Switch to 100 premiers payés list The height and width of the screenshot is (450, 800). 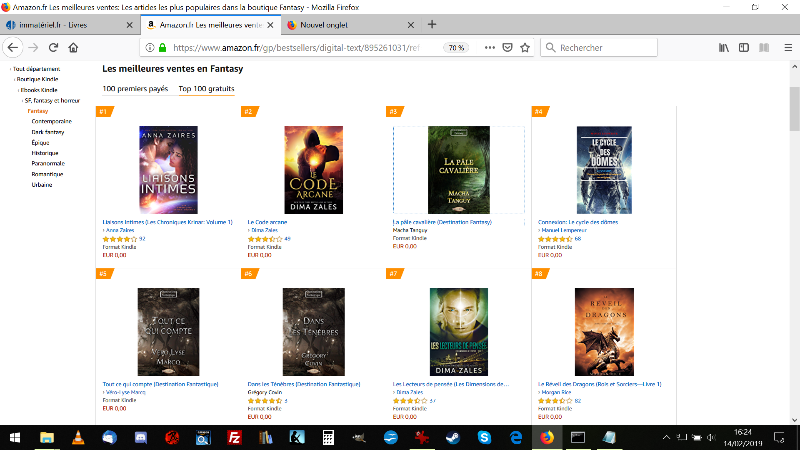135,89
